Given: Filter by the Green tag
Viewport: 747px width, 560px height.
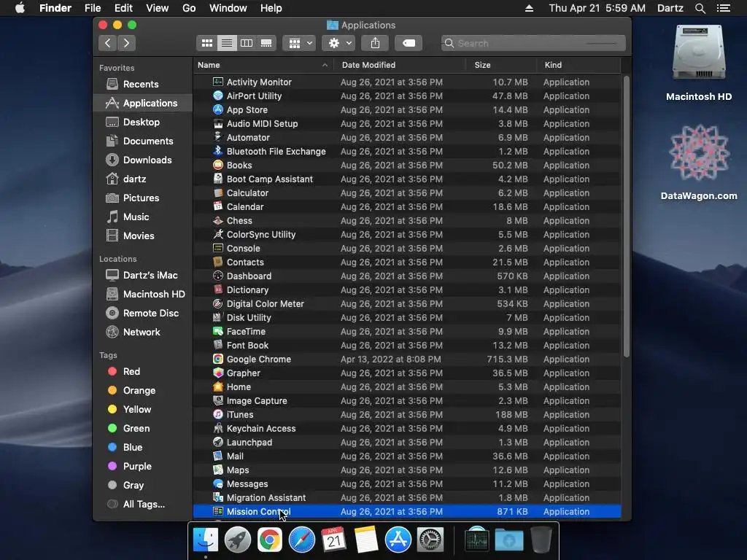Looking at the screenshot, I should point(143,429).
